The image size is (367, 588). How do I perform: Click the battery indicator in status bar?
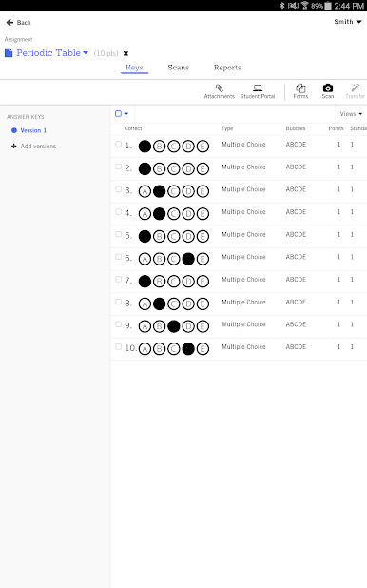coord(328,6)
